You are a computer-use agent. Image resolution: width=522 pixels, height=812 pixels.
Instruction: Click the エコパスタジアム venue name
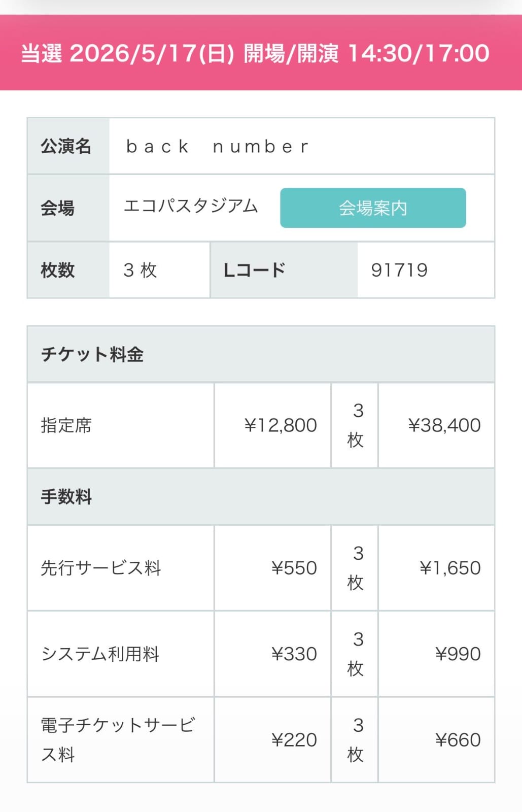(191, 207)
